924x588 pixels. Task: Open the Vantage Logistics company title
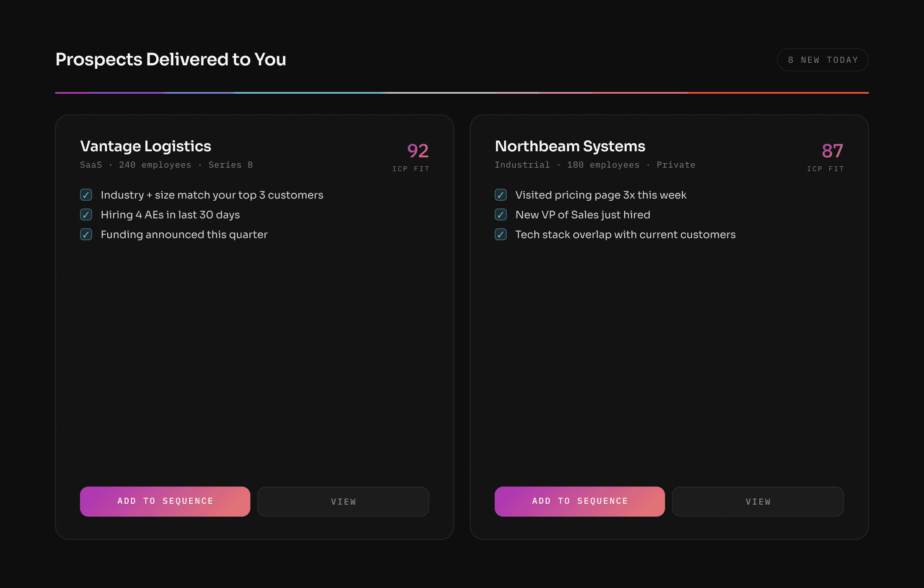pos(145,146)
